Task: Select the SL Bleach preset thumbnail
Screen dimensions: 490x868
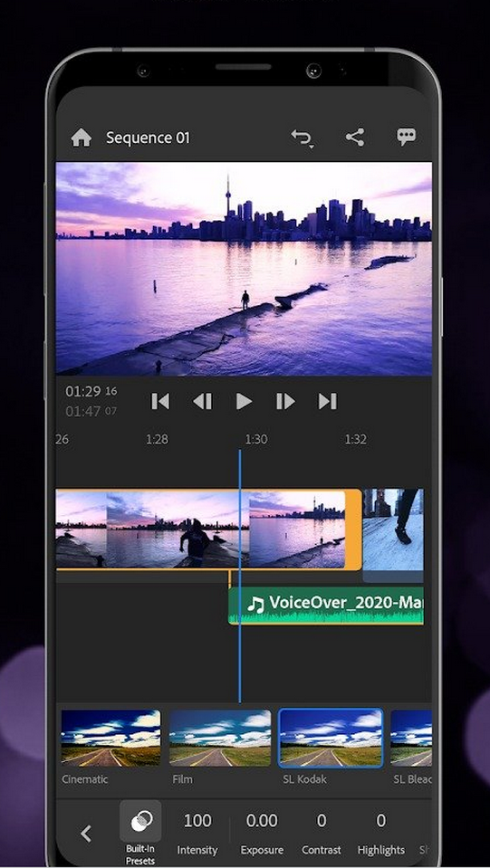Action: point(411,738)
